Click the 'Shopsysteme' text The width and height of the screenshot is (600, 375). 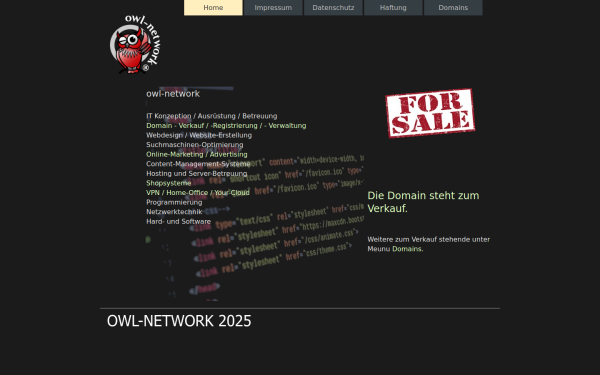169,183
